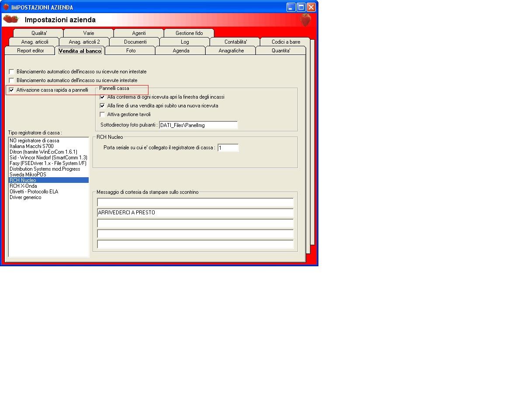The image size is (532, 402).
Task: Enable Bilanciamento automatico su ricevute intestate
Action: pyautogui.click(x=12, y=80)
